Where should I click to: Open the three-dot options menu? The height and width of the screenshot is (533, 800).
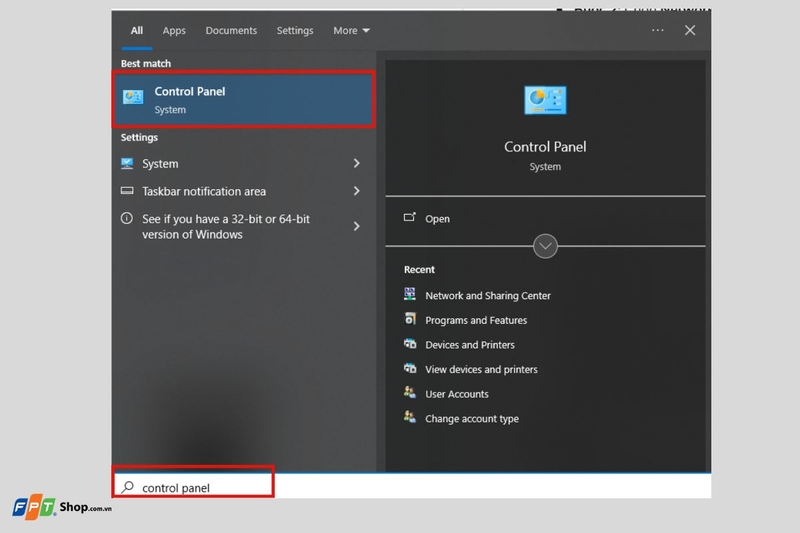click(658, 31)
